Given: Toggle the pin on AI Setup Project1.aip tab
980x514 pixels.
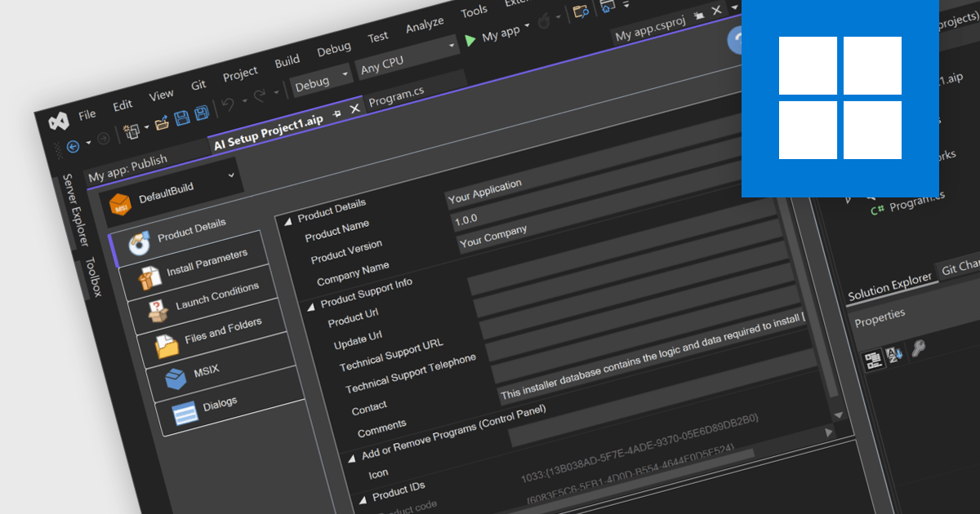Looking at the screenshot, I should pyautogui.click(x=336, y=113).
